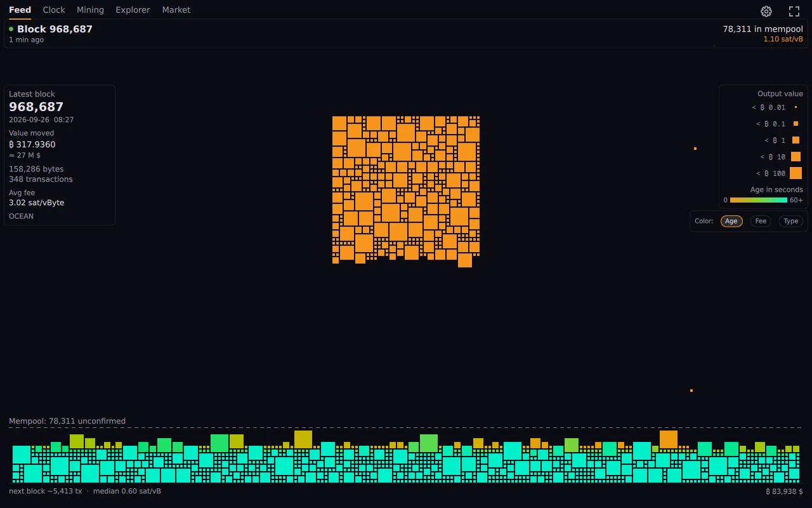Open the Explorer tab

coord(133,10)
